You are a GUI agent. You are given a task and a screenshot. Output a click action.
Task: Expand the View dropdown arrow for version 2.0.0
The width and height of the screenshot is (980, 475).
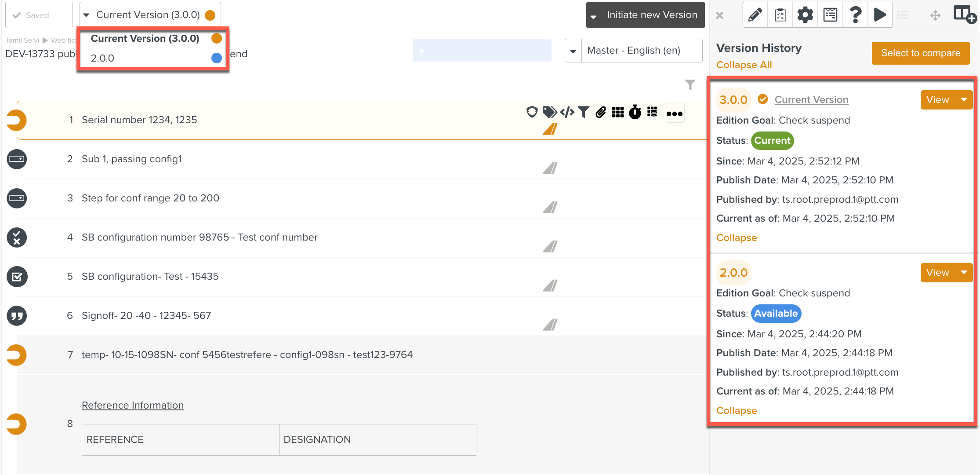coord(964,273)
